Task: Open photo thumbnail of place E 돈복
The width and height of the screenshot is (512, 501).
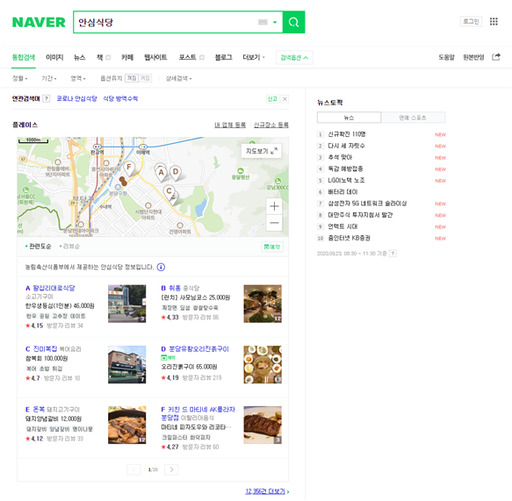Action: 127,425
